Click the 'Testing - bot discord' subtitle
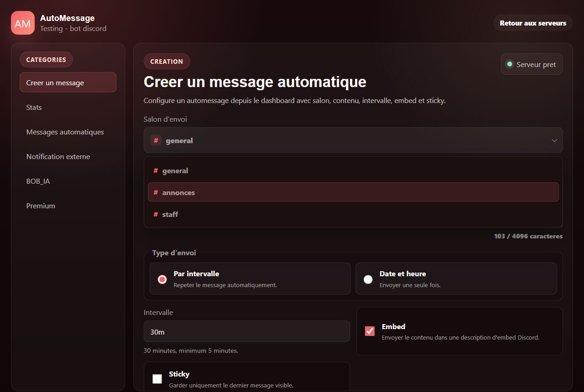This screenshot has width=584, height=392. [73, 28]
